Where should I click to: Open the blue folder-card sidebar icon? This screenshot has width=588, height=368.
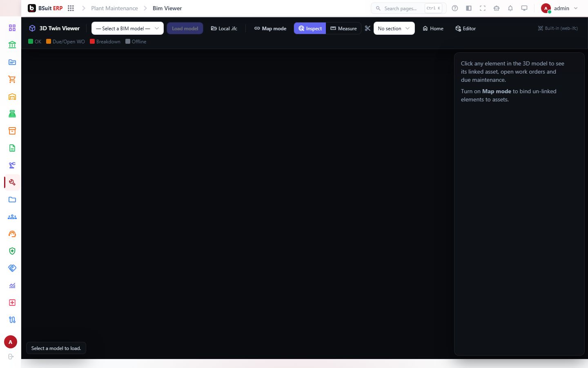tap(12, 62)
